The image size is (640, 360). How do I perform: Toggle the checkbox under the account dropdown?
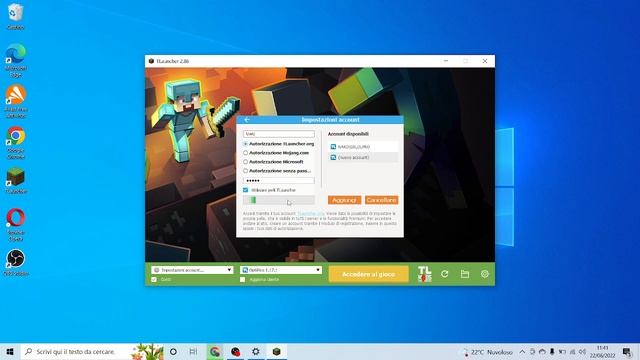coord(154,279)
